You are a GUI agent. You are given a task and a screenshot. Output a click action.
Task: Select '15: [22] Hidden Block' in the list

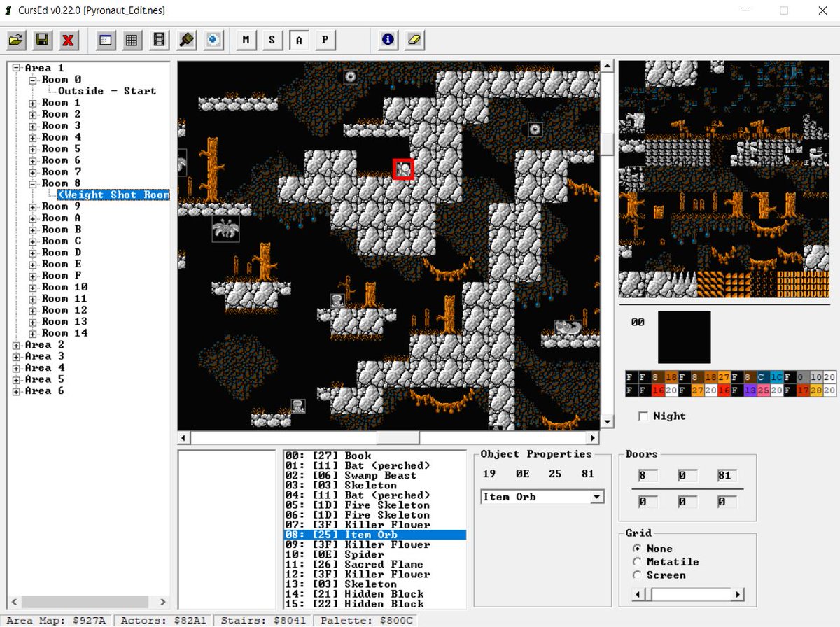[374, 603]
